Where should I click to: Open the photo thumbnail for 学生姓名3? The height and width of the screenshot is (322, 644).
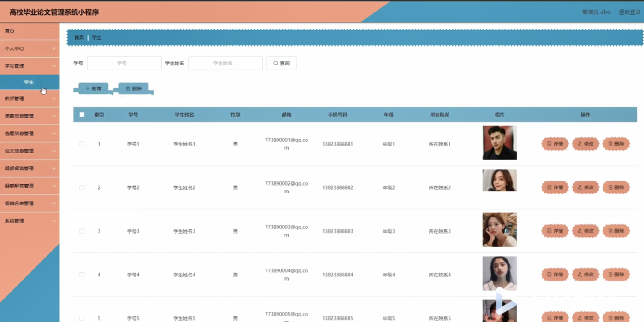click(499, 230)
